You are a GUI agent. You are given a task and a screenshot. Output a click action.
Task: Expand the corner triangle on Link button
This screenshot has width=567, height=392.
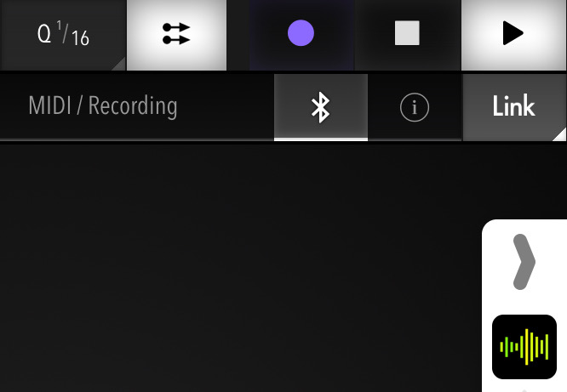coord(560,135)
